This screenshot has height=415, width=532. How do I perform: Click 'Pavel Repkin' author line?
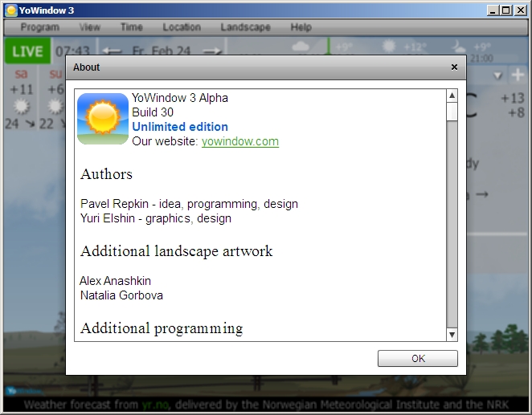tap(189, 204)
